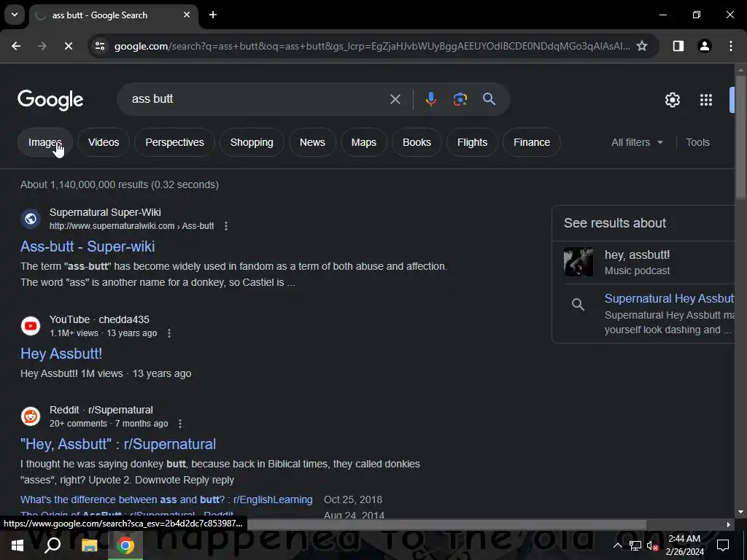Viewport: 747px width, 560px height.
Task: Open the Windows notification center
Action: coord(723,545)
